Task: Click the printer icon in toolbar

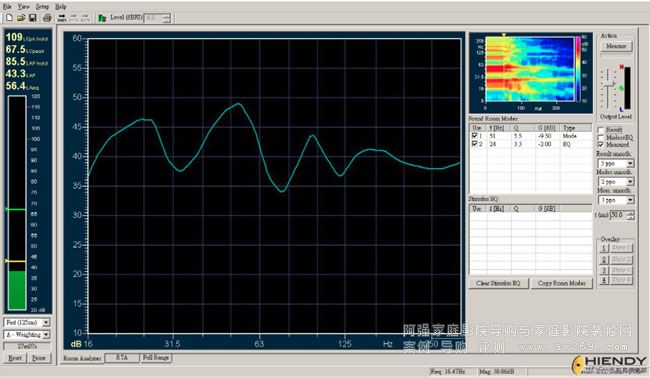Action: pos(47,18)
